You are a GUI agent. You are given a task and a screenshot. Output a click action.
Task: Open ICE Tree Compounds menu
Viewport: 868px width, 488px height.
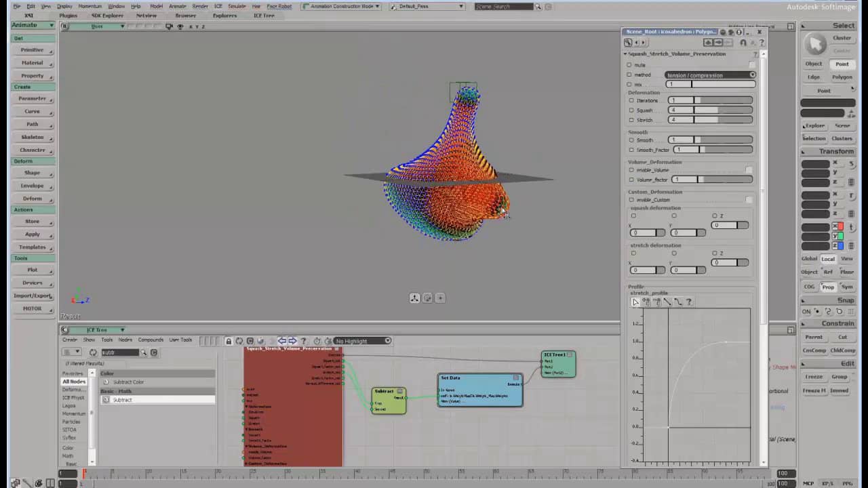click(x=151, y=340)
